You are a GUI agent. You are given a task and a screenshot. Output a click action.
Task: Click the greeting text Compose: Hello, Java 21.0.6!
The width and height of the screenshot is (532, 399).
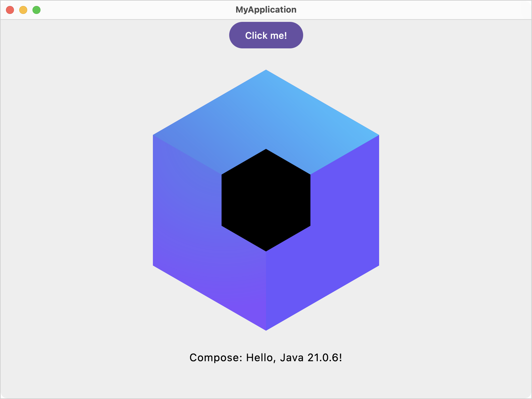(x=266, y=357)
